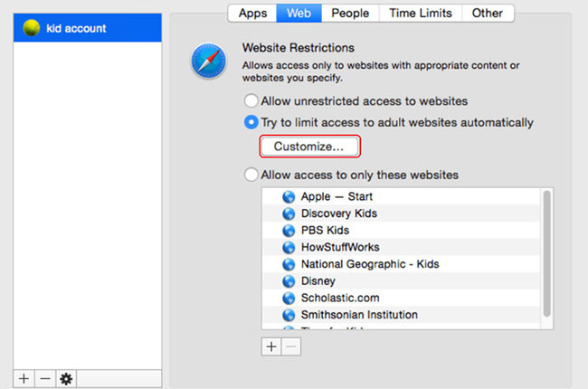Screen dimensions: 588x389
Task: Click the Safari compass icon
Action: (x=206, y=62)
